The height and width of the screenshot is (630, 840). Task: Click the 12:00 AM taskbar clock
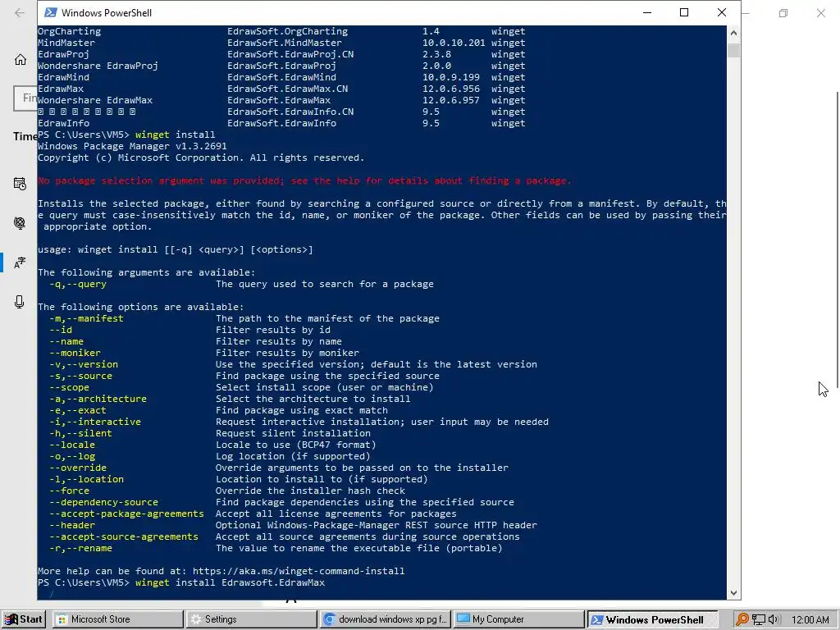click(810, 619)
